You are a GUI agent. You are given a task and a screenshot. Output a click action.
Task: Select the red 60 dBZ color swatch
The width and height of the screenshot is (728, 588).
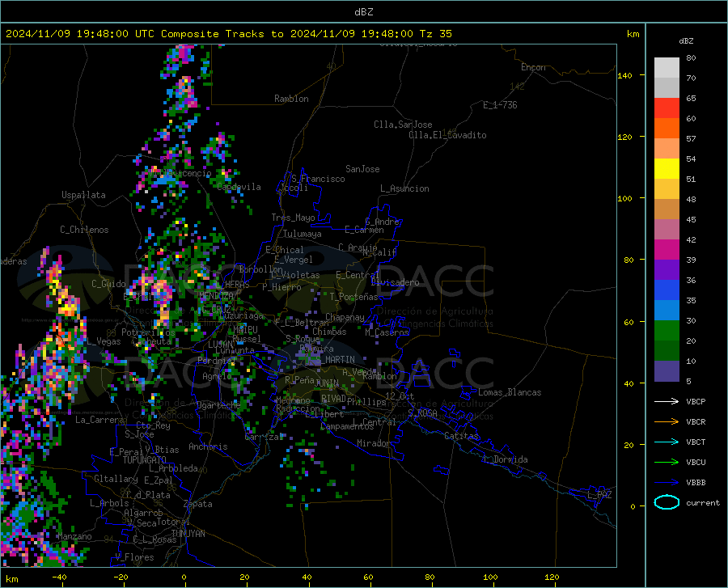point(667,108)
